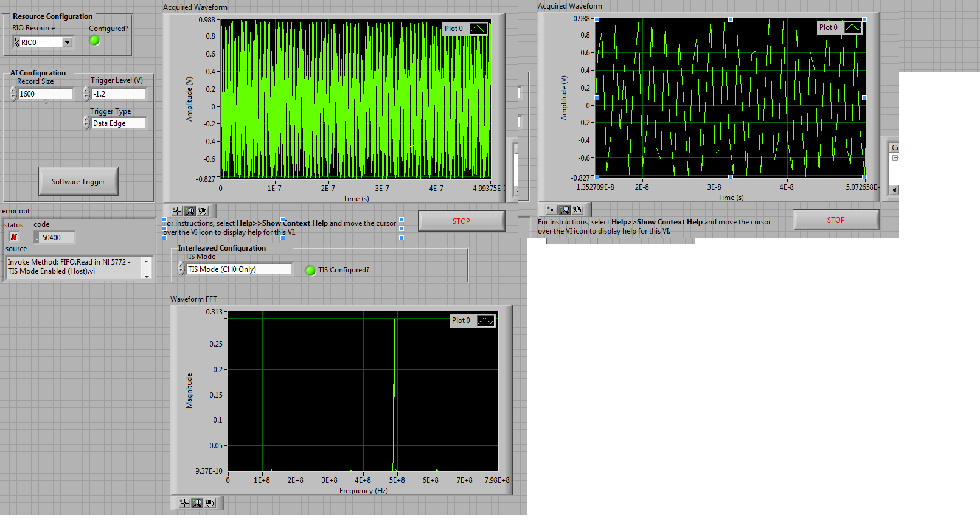Open Plot 0 line style icon in Waveform FFT legend
The height and width of the screenshot is (526, 980).
[485, 320]
